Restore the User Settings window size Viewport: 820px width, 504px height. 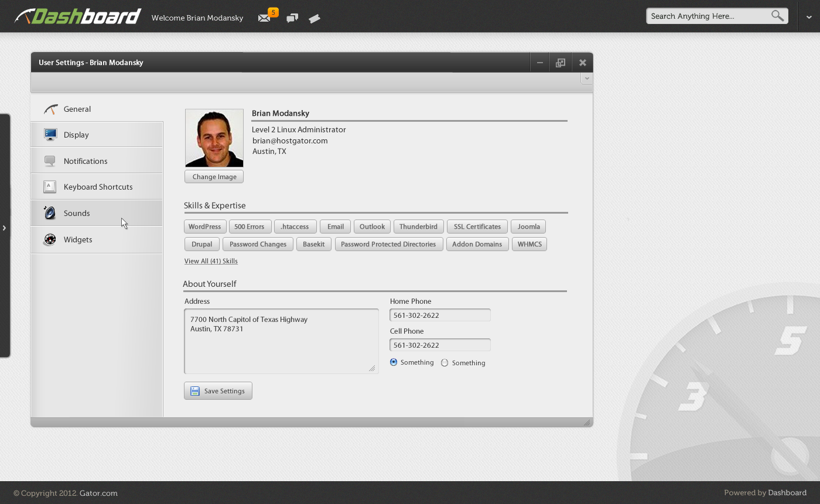[x=561, y=63]
